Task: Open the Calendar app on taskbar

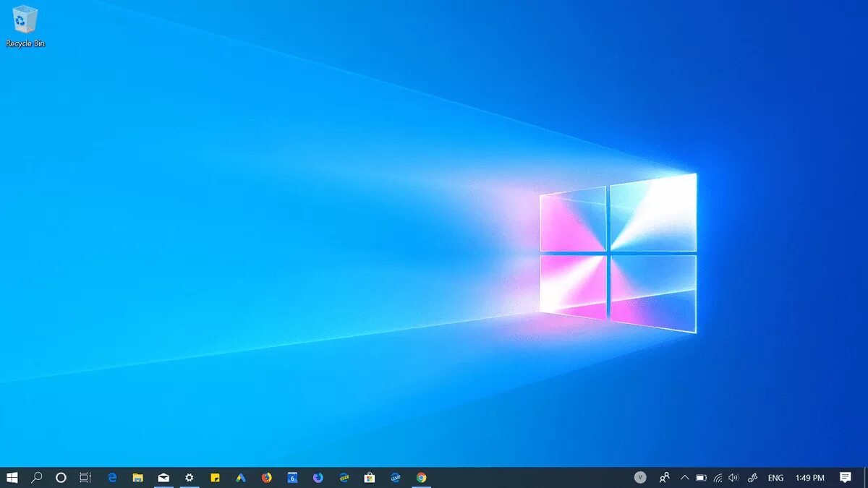Action: coord(292,477)
